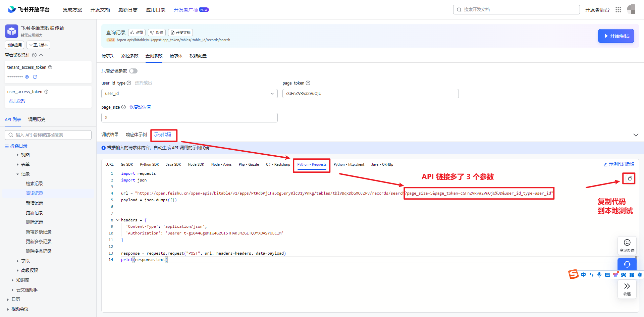
Task: Click help icon beside user_id_type
Action: [x=129, y=83]
